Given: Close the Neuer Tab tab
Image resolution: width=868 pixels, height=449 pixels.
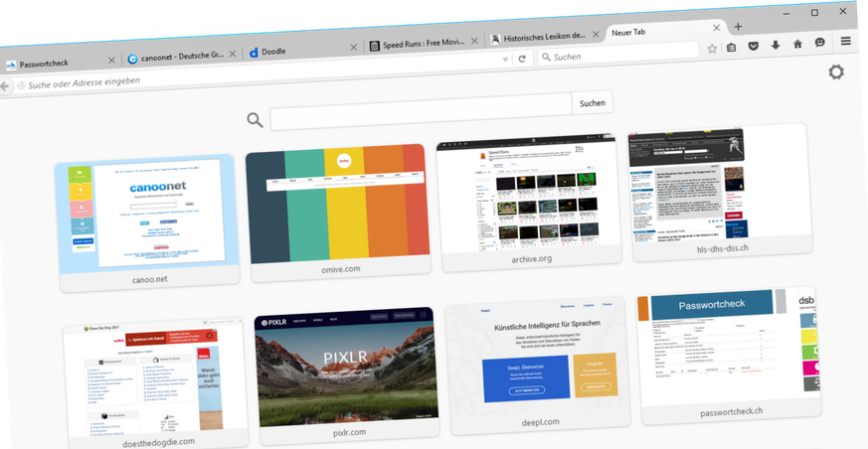Looking at the screenshot, I should click(716, 28).
